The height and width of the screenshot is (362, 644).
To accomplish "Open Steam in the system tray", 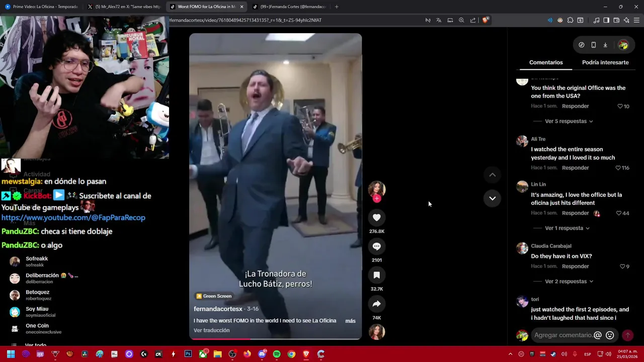I will (x=553, y=354).
